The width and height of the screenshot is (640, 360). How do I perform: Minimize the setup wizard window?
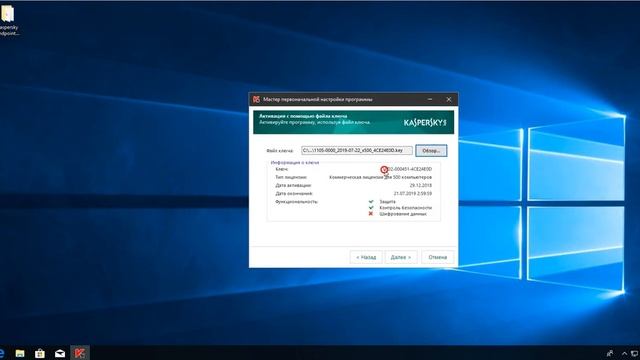[x=430, y=99]
